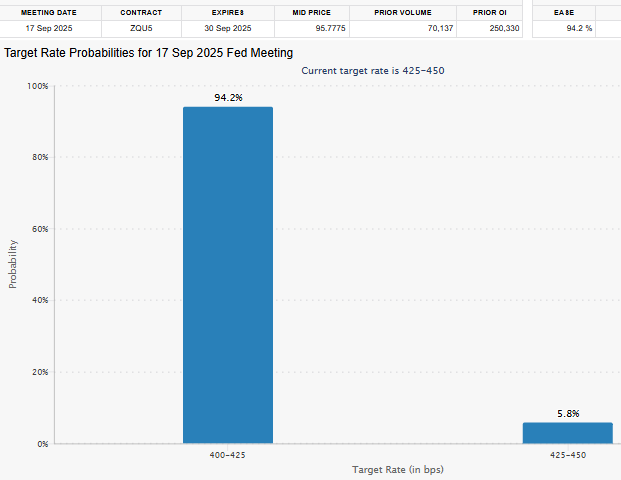Click the 94.2% bar for 400-425
The height and width of the screenshot is (480, 621).
pyautogui.click(x=228, y=275)
